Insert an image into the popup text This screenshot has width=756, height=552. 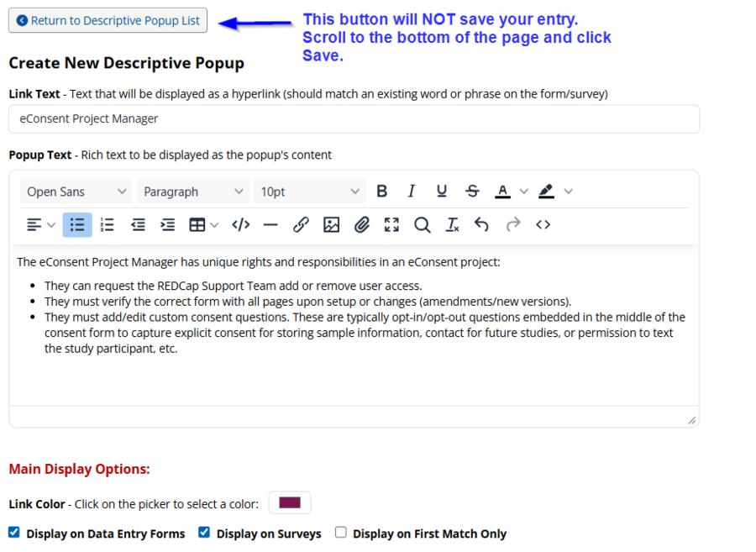point(331,224)
